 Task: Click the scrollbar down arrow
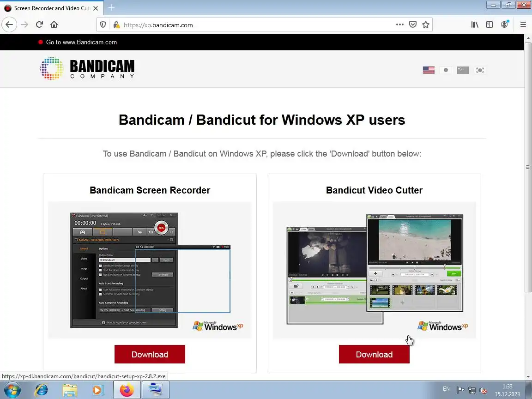click(527, 377)
